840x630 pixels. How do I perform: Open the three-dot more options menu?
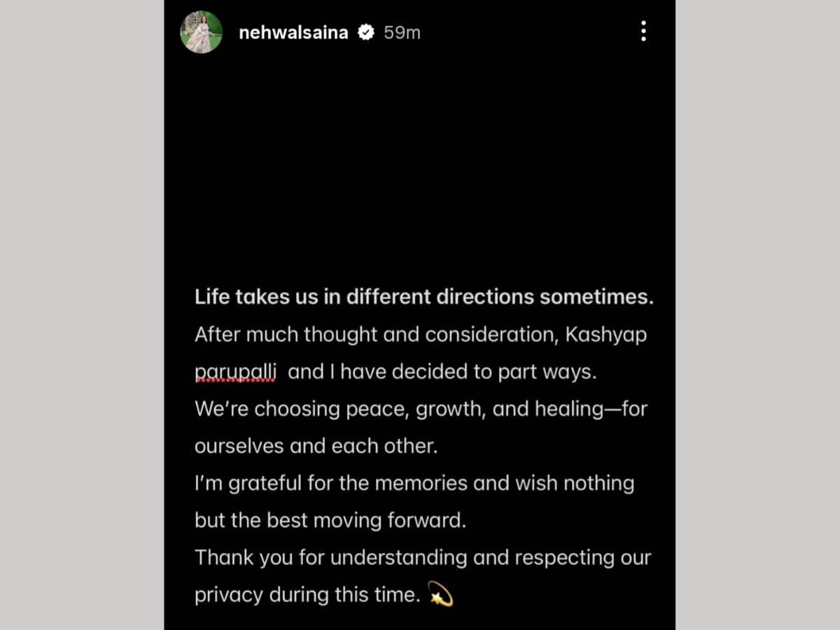tap(643, 31)
